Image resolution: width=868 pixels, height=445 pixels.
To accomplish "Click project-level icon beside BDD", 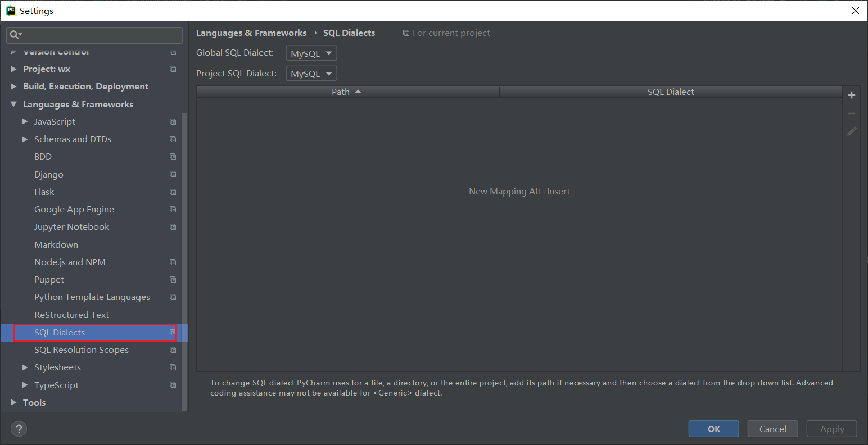I will coord(173,157).
